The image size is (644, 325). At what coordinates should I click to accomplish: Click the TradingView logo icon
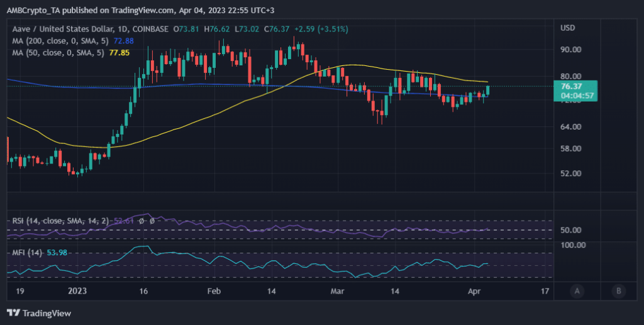pyautogui.click(x=13, y=312)
